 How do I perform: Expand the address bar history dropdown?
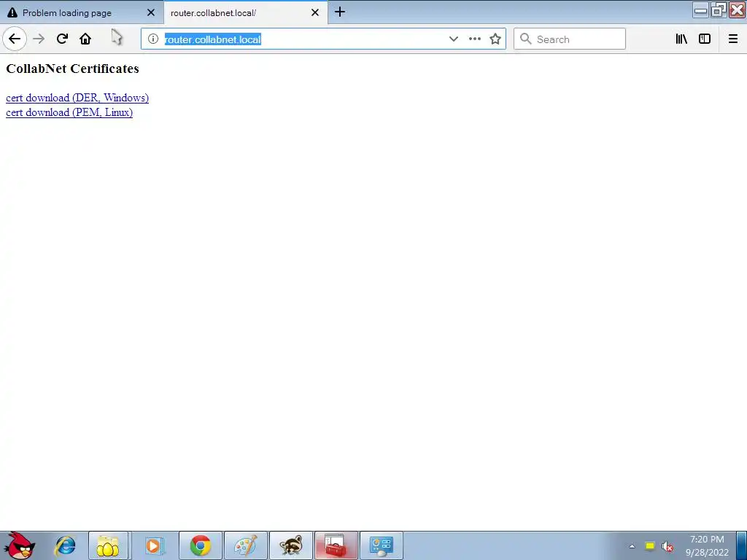(454, 39)
